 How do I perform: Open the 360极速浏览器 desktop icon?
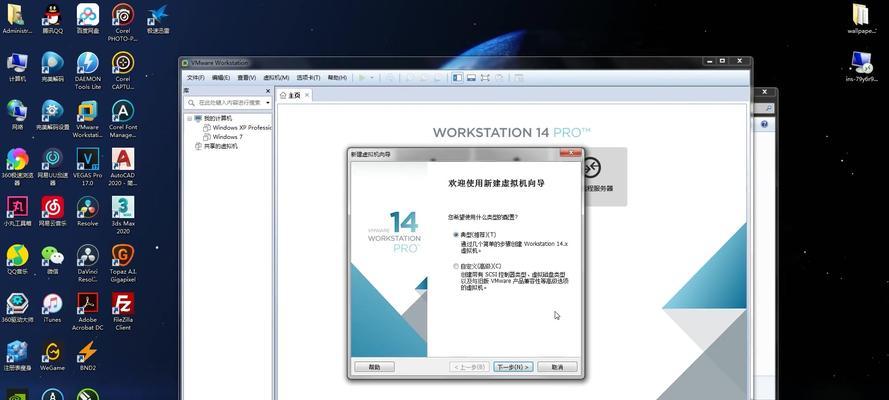click(18, 167)
